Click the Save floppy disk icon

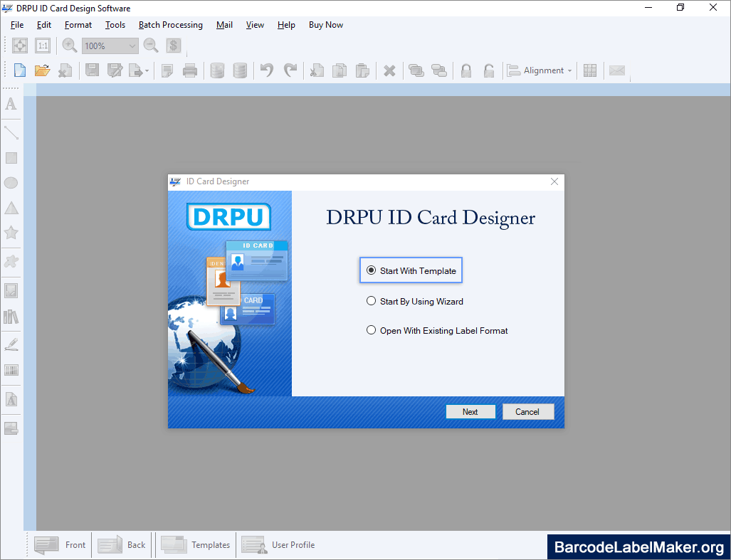pos(92,70)
